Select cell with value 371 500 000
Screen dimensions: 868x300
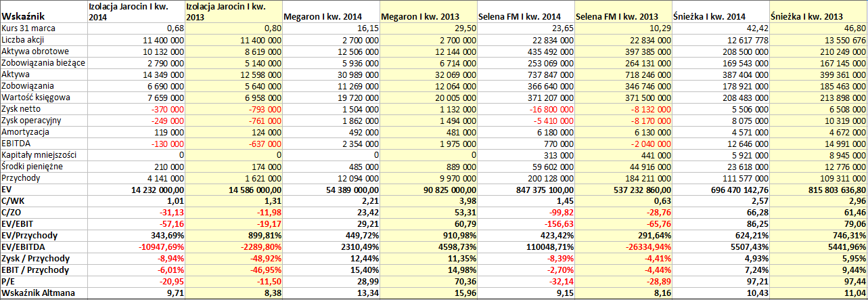pyautogui.click(x=622, y=98)
